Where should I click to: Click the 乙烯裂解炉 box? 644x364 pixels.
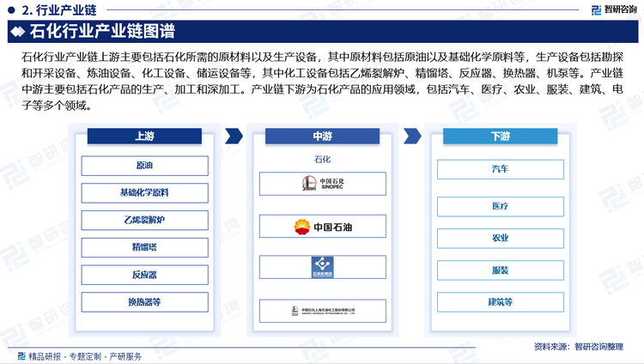click(x=144, y=221)
